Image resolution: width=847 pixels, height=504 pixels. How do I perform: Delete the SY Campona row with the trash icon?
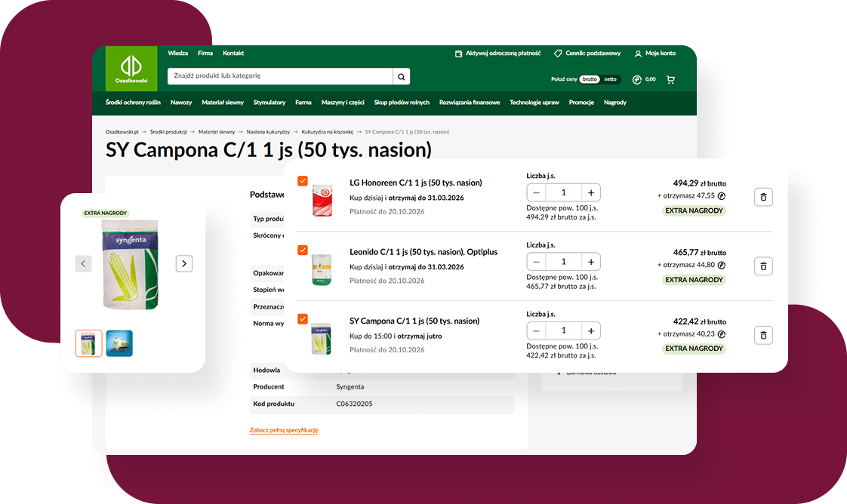[x=763, y=335]
